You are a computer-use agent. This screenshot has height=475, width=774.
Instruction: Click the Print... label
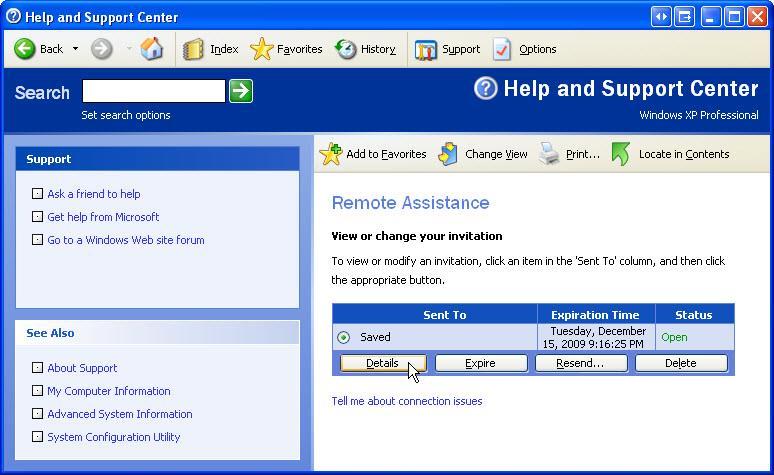coord(582,154)
